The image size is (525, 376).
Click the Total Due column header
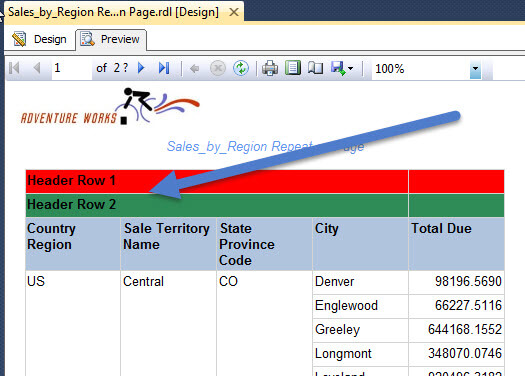point(457,244)
